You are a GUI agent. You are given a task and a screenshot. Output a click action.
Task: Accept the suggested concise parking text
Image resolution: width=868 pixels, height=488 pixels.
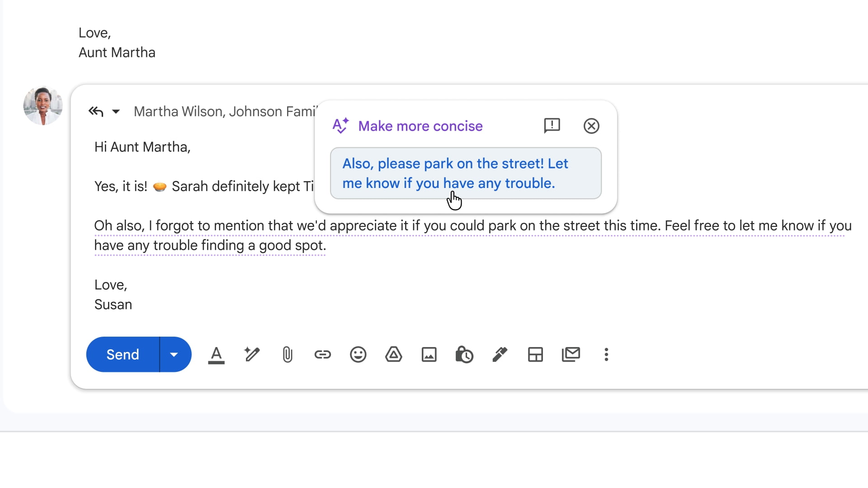coord(466,174)
